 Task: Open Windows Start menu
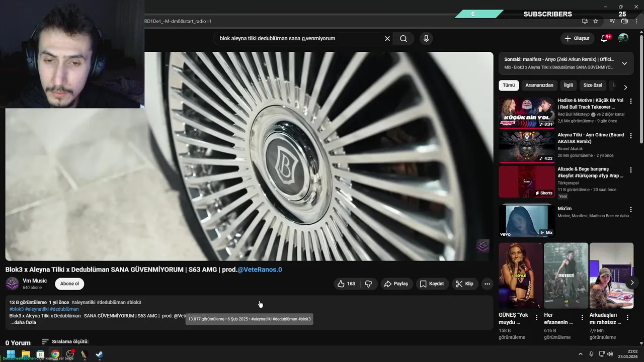[11, 354]
